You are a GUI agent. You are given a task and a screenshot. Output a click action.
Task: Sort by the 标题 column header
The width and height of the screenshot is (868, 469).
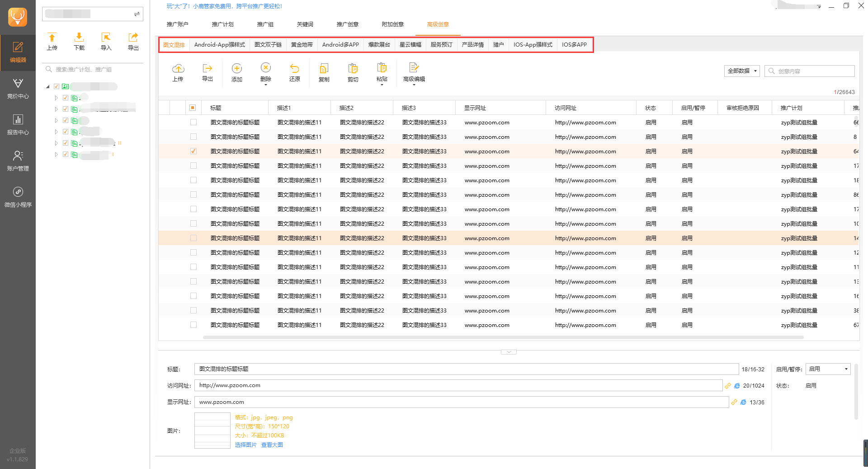click(235, 108)
